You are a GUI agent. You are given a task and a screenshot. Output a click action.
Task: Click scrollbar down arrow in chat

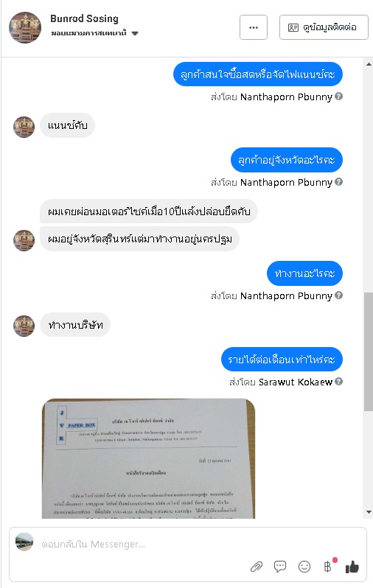pos(369,512)
